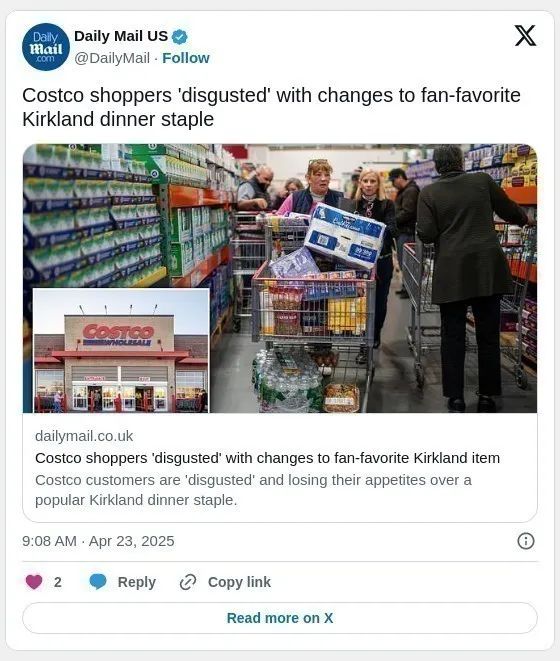Click the reply speech bubble icon
560x661 pixels.
coord(98,582)
